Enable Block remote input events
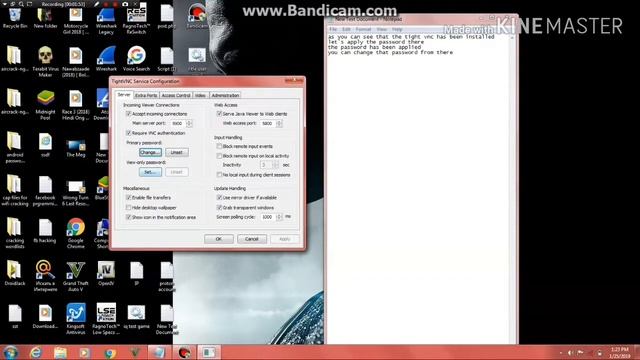This screenshot has height=360, width=640. tap(219, 146)
